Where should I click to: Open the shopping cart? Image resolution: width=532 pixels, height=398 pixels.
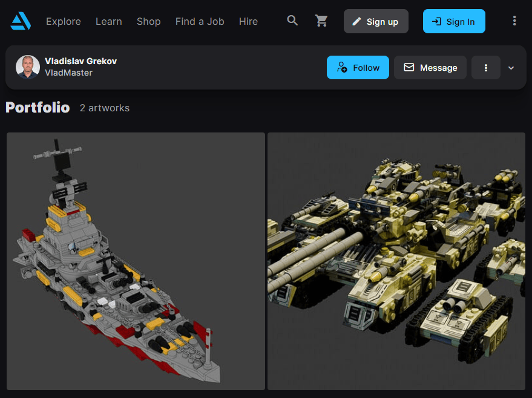click(x=321, y=21)
